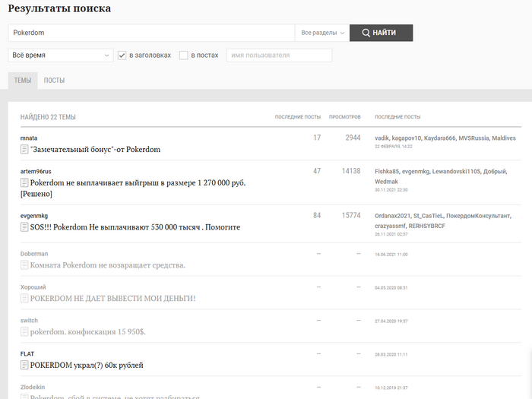Click document icon beside 1 270 000 руб topic
The height and width of the screenshot is (399, 532).
click(x=24, y=182)
